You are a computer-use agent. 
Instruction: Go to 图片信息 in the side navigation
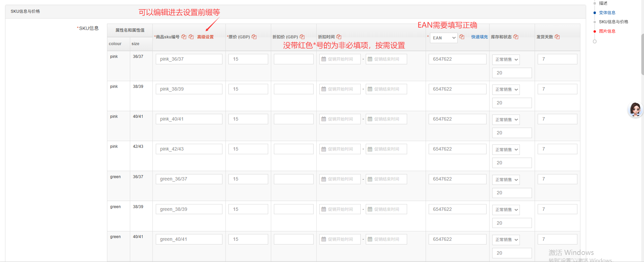[x=607, y=31]
